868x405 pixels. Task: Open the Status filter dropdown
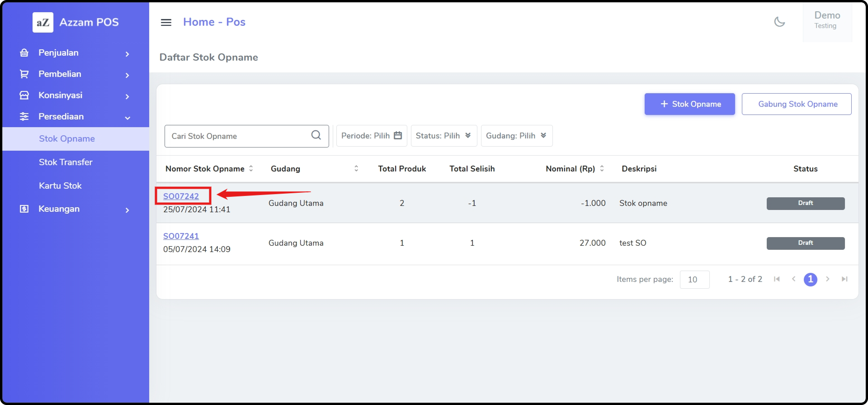click(443, 136)
